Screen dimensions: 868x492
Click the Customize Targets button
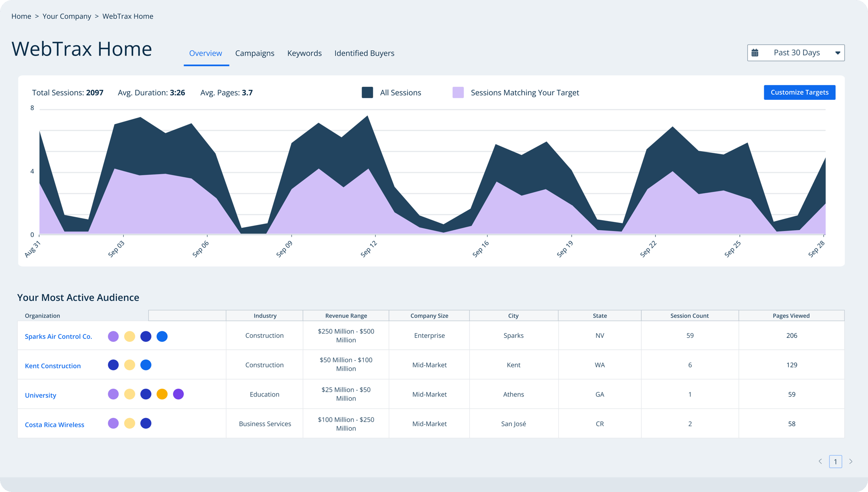tap(799, 92)
